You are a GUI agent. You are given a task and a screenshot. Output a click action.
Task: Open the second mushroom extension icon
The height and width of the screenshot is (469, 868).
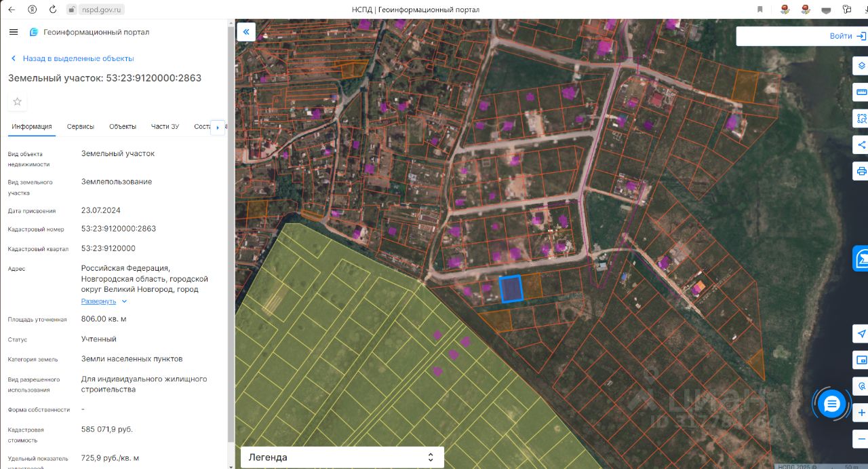pos(806,10)
